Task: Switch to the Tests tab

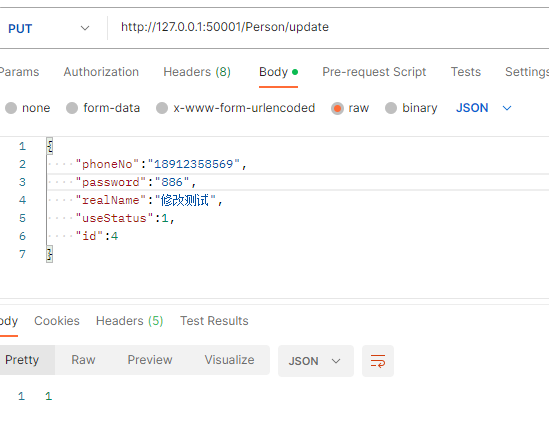Action: coord(466,72)
